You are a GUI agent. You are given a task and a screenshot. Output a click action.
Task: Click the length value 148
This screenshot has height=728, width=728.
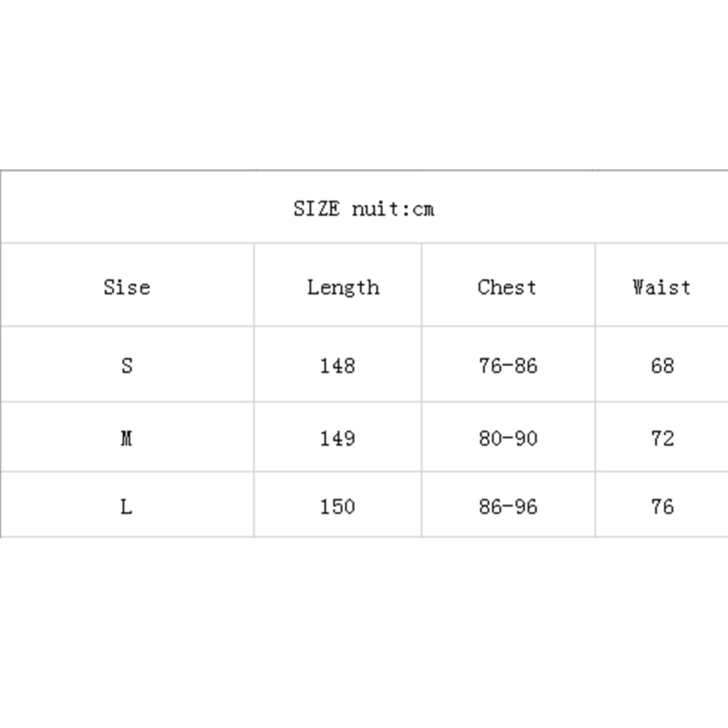(337, 366)
